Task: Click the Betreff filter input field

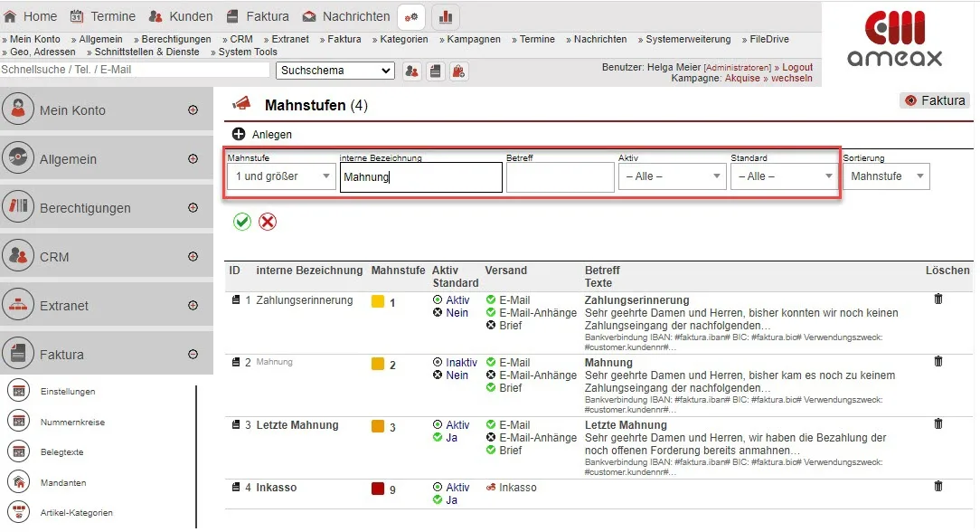Action: [x=560, y=177]
